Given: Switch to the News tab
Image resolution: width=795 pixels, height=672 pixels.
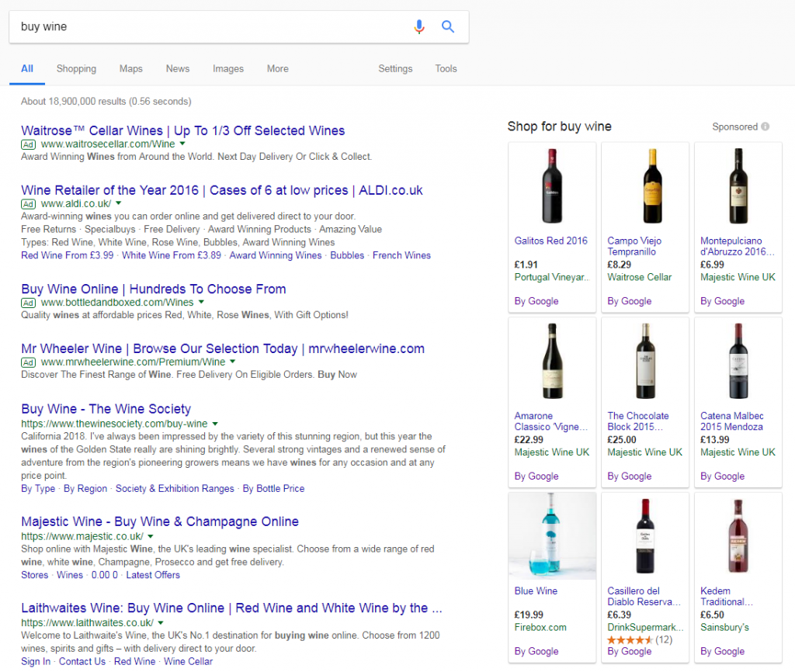Looking at the screenshot, I should [178, 69].
